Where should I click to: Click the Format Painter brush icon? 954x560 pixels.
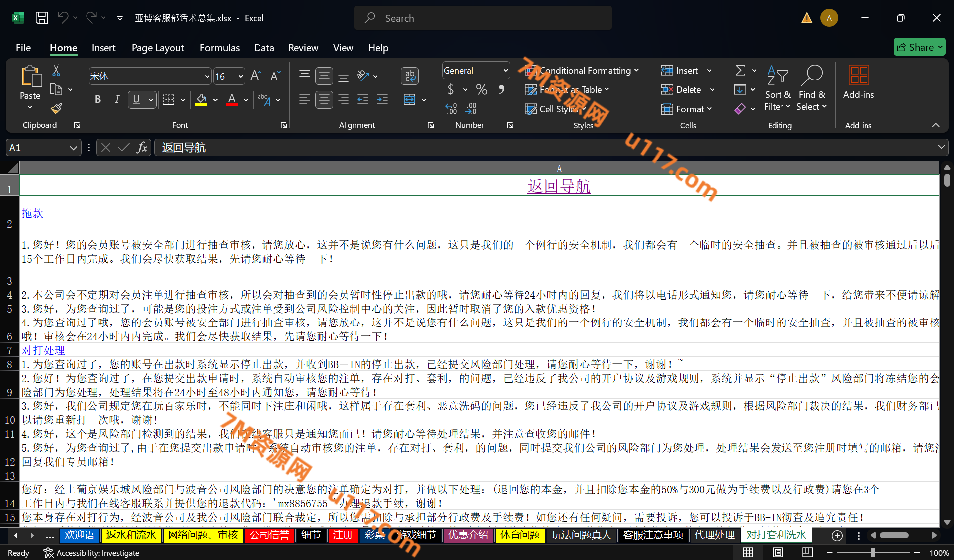click(56, 108)
